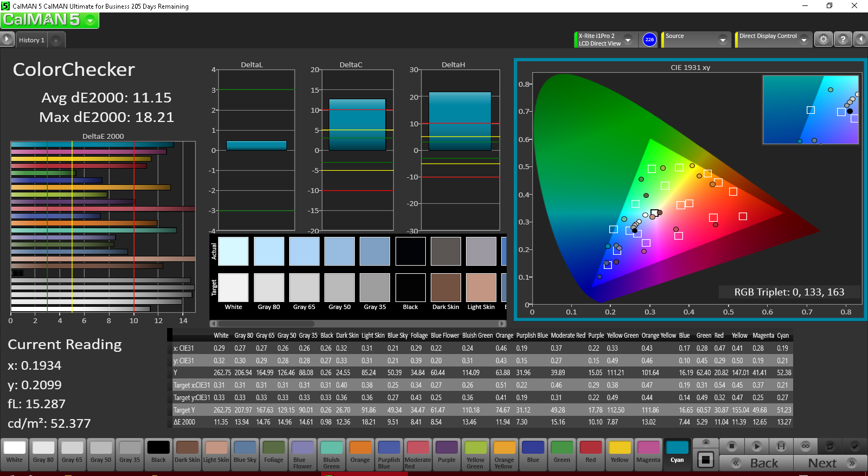Click the CIE 1931 xy chart title
This screenshot has width=868, height=476.
click(690, 68)
